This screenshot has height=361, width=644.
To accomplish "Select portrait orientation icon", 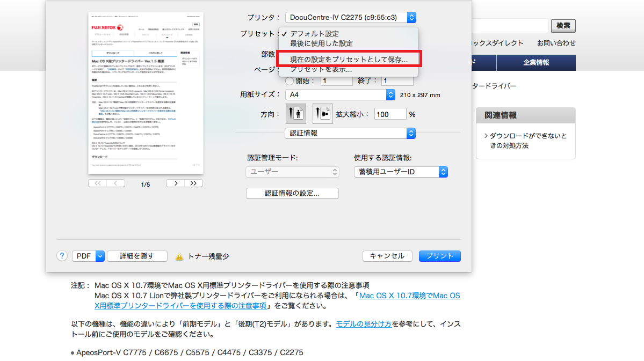I will coord(295,114).
